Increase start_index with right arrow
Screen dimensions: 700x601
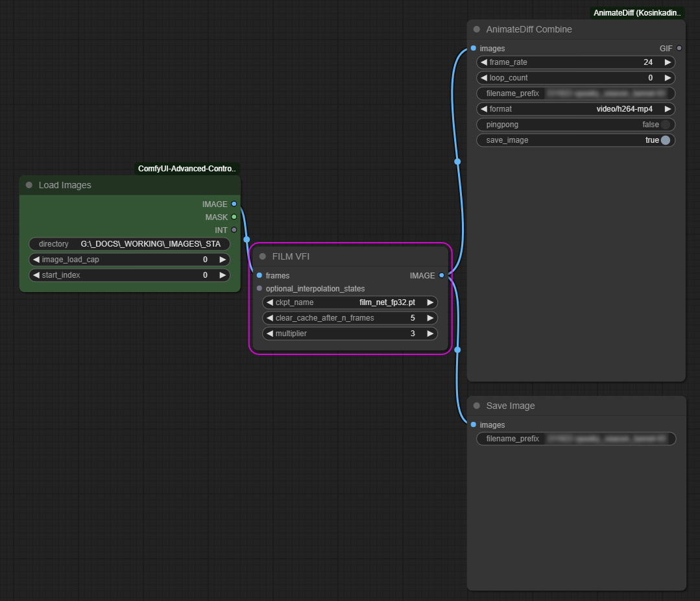click(x=223, y=275)
